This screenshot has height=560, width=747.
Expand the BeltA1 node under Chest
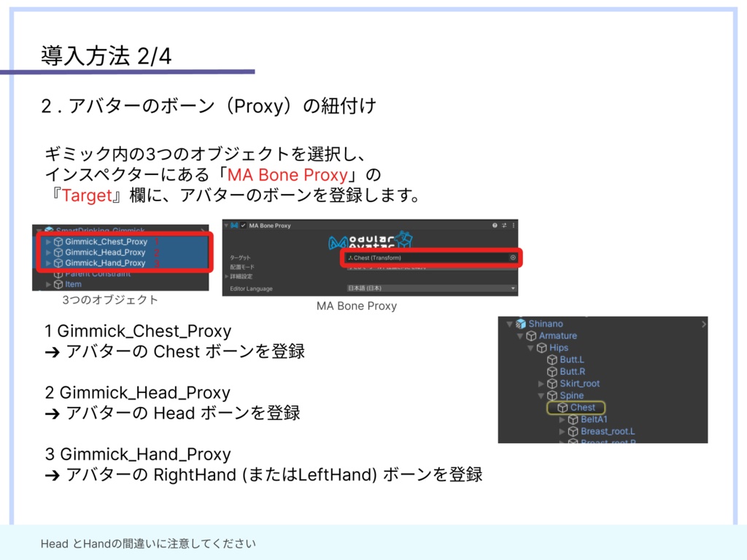coord(562,419)
